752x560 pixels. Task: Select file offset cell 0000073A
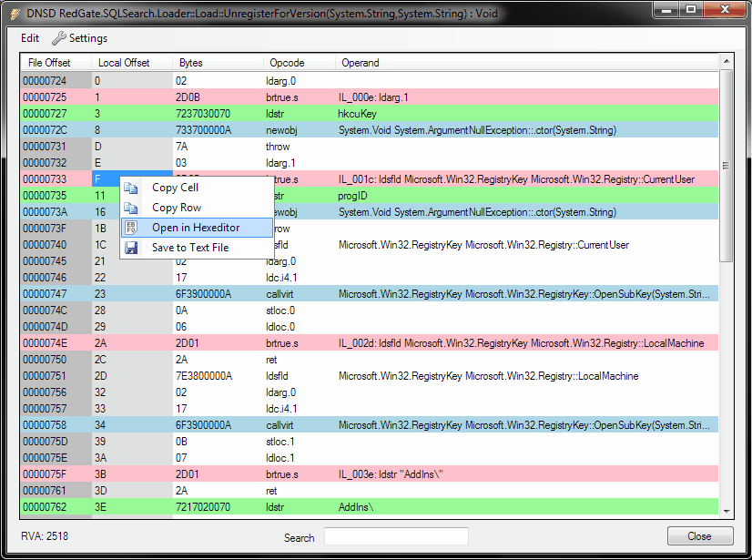tap(56, 212)
